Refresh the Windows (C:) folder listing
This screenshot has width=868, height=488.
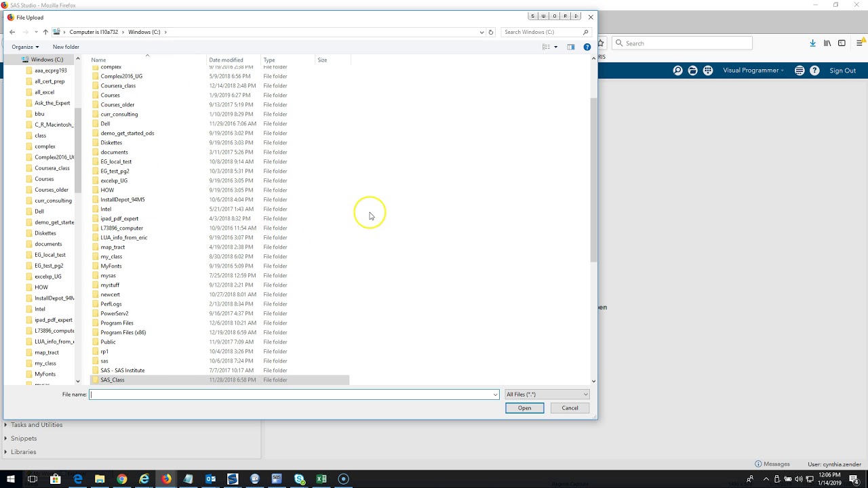[491, 32]
